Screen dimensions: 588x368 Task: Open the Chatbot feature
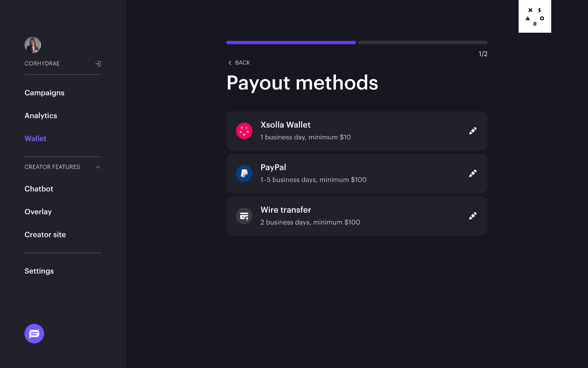[39, 189]
